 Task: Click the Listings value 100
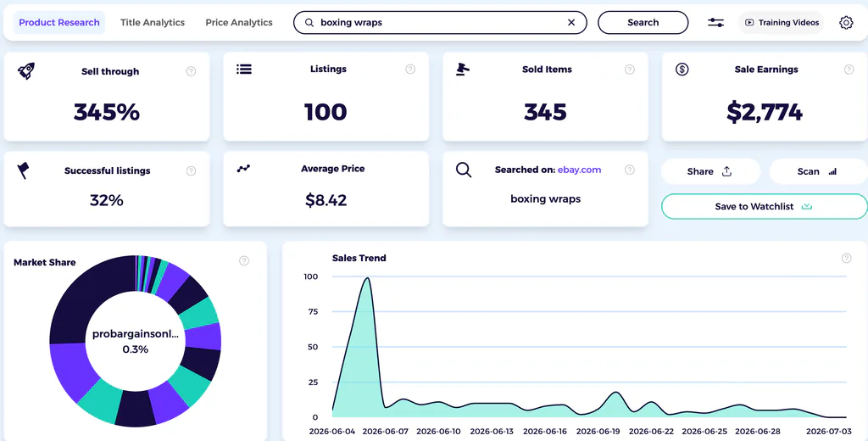(325, 113)
